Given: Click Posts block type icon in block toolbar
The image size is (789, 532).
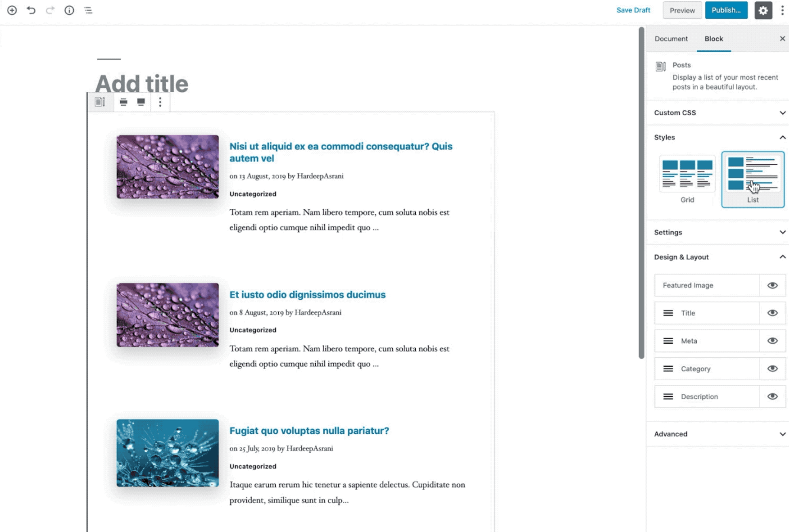Looking at the screenshot, I should [100, 102].
